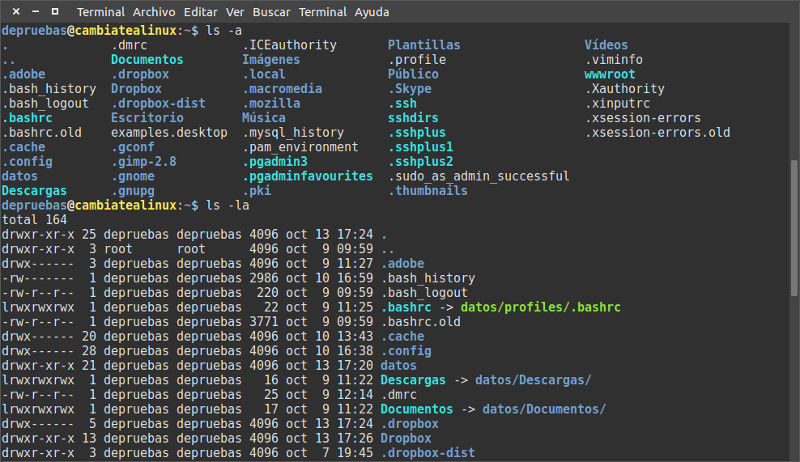Click the 'ls -la' command text

point(228,206)
